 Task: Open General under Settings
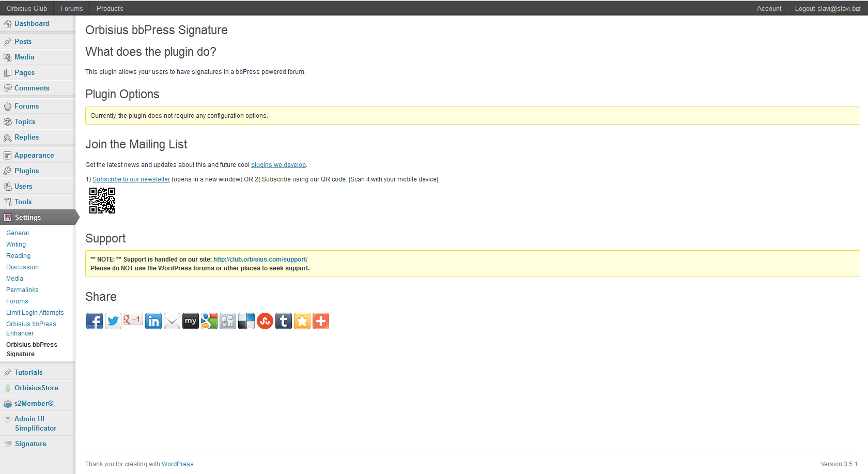[18, 233]
